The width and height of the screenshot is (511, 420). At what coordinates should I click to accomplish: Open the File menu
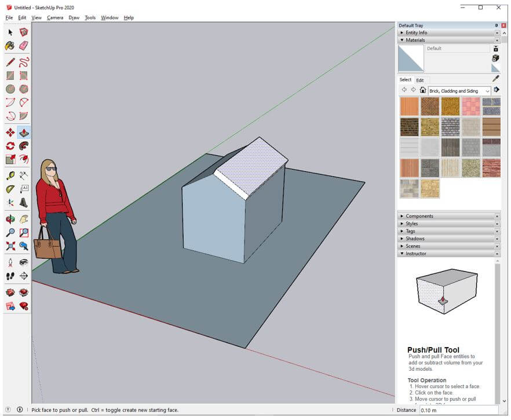click(x=9, y=17)
